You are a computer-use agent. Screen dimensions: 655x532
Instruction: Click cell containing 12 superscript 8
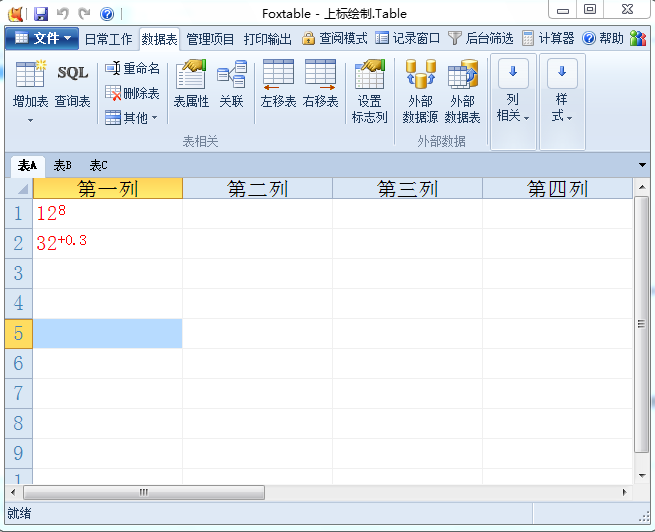click(108, 213)
